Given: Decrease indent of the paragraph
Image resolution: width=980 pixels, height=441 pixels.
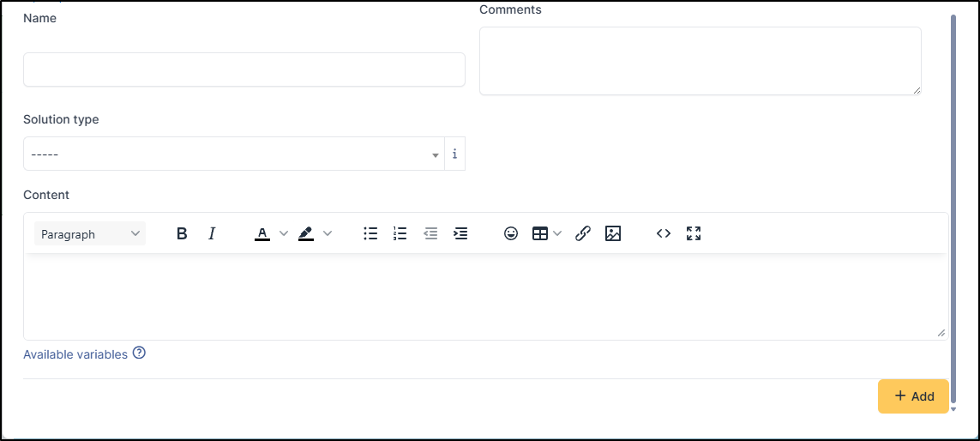Looking at the screenshot, I should [x=430, y=233].
